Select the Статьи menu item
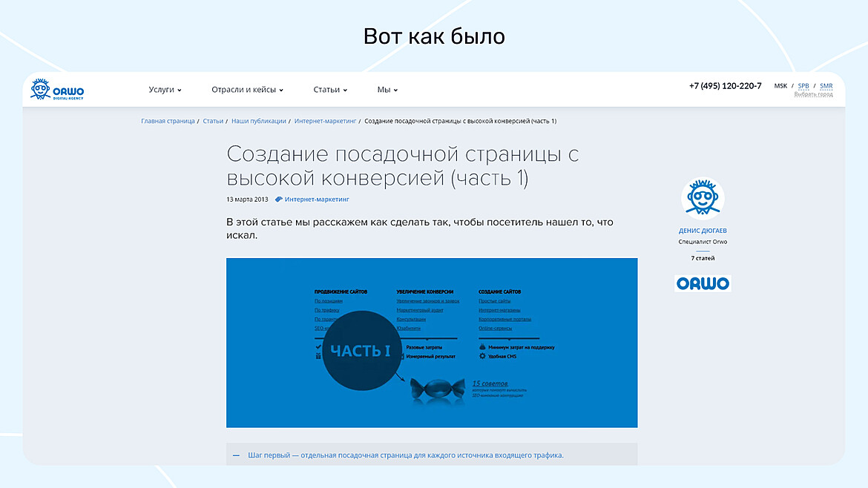This screenshot has width=868, height=488. [326, 90]
